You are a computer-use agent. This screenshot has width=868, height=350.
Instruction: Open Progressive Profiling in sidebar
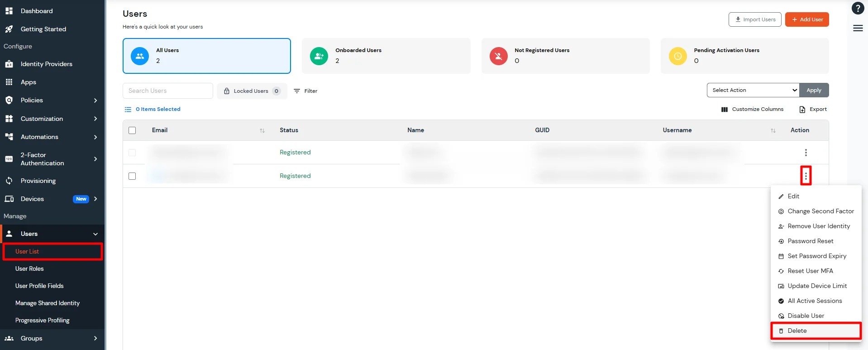tap(43, 320)
